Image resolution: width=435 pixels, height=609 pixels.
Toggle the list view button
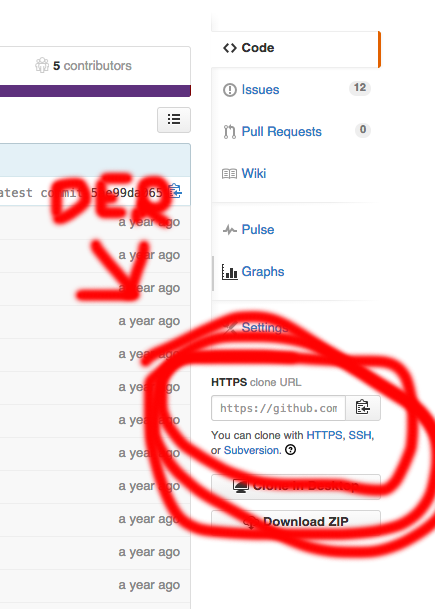click(174, 120)
